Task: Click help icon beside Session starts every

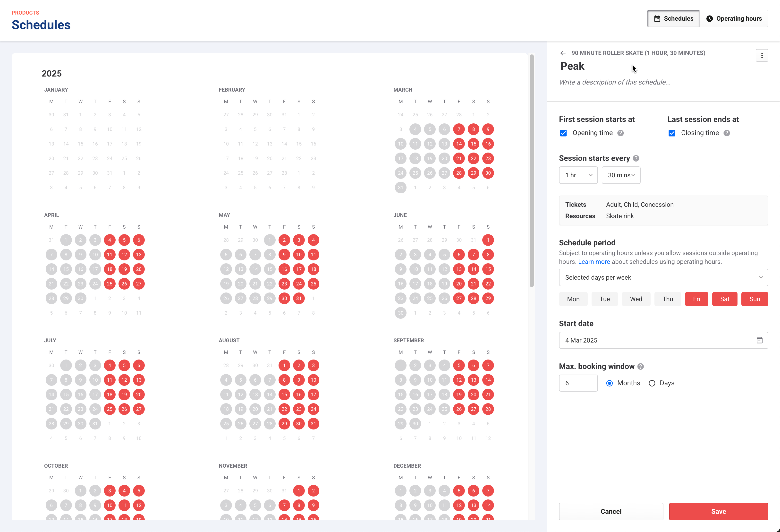Action: pos(636,158)
